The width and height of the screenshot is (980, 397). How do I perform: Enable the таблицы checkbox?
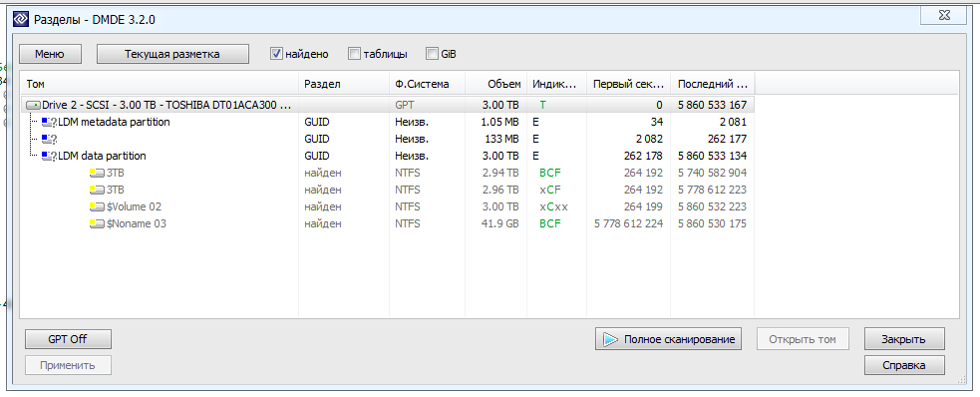point(354,54)
